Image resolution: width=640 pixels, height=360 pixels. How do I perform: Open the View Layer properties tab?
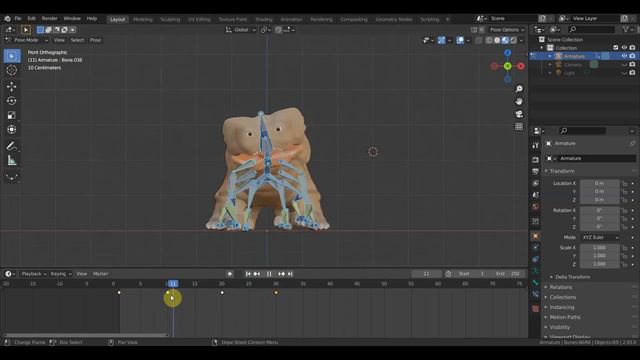point(536,183)
